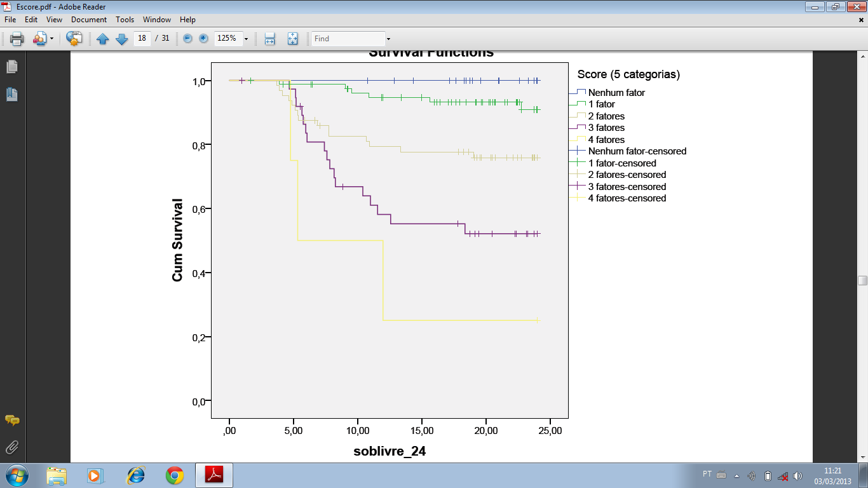Open the Edit menu
Screen dimensions: 868x488
31,20
